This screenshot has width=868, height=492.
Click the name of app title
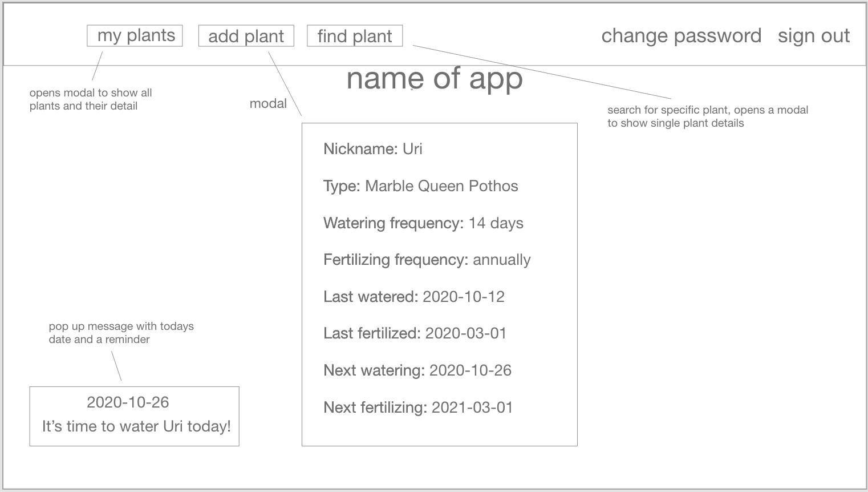(435, 79)
